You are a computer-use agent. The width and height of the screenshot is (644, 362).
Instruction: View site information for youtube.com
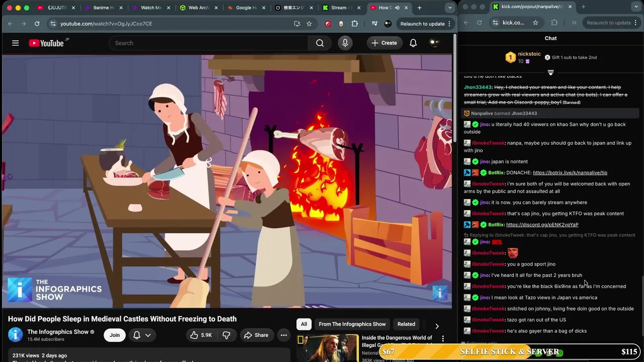(52, 24)
